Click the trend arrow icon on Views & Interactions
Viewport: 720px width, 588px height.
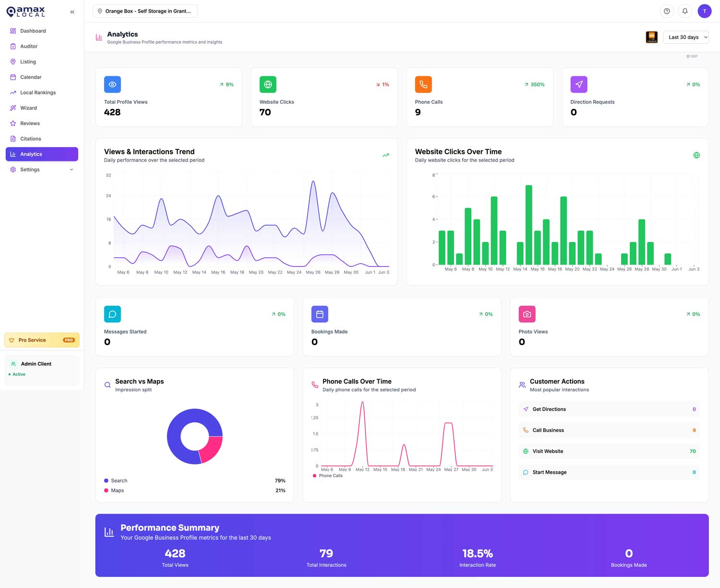click(x=385, y=155)
